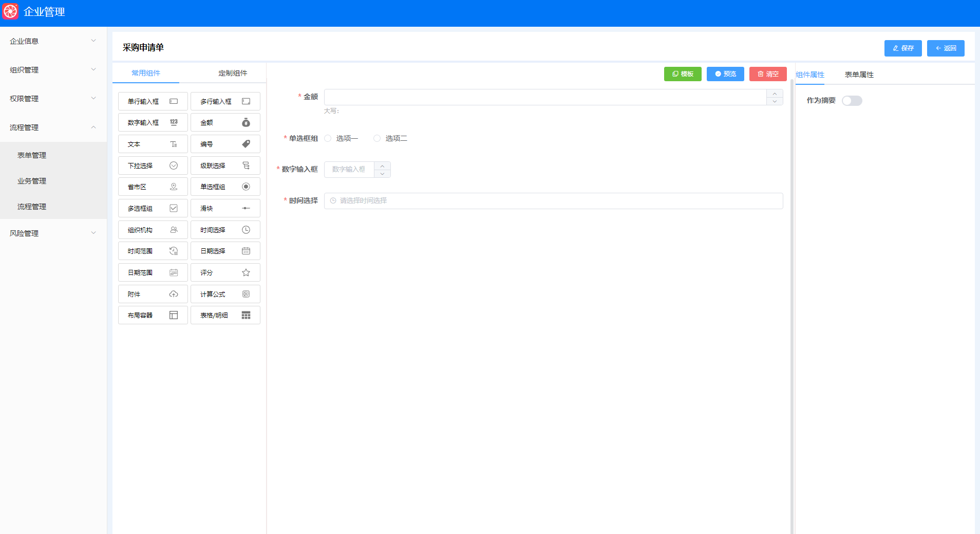Click the 采购申请单 form title
This screenshot has width=980, height=534.
click(143, 48)
